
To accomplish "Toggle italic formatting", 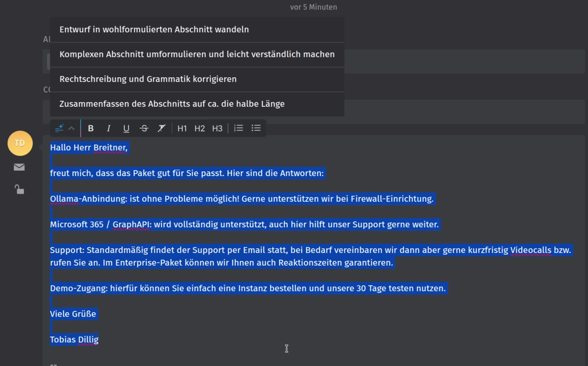I will point(108,128).
